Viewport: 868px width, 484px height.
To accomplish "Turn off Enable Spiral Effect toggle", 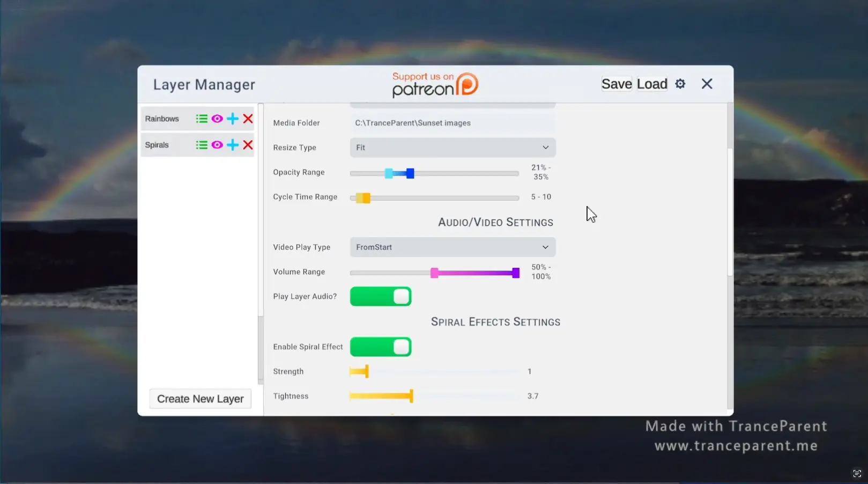I will [381, 347].
